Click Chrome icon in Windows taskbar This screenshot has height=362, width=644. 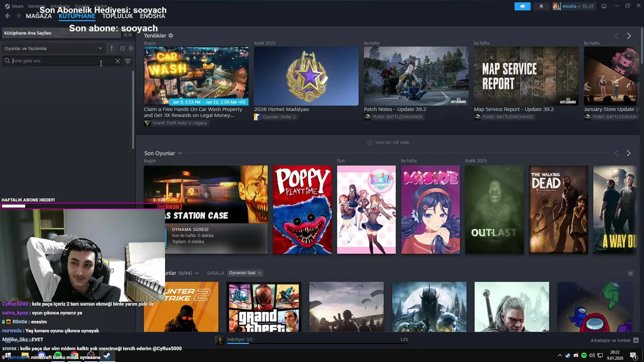tap(74, 355)
